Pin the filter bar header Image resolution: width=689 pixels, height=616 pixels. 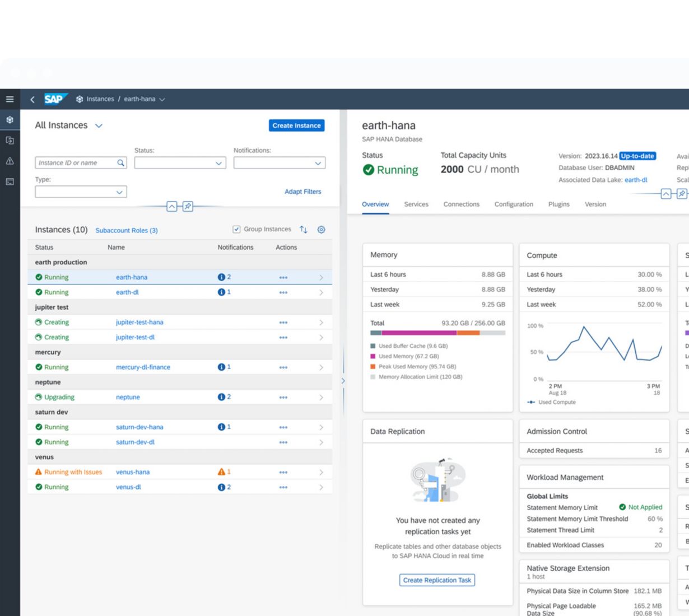(188, 207)
